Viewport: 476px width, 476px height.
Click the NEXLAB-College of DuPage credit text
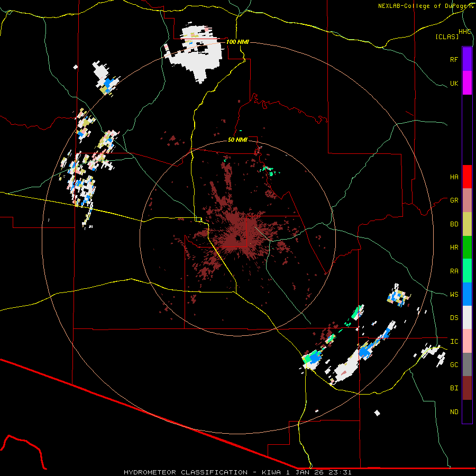(425, 6)
